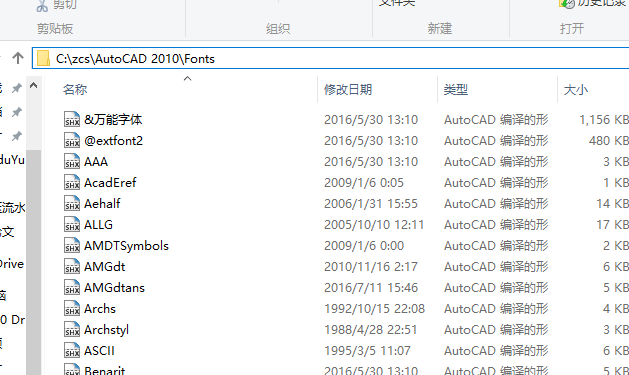
Task: Select the SHX icon of AcadEref
Action: coord(72,182)
